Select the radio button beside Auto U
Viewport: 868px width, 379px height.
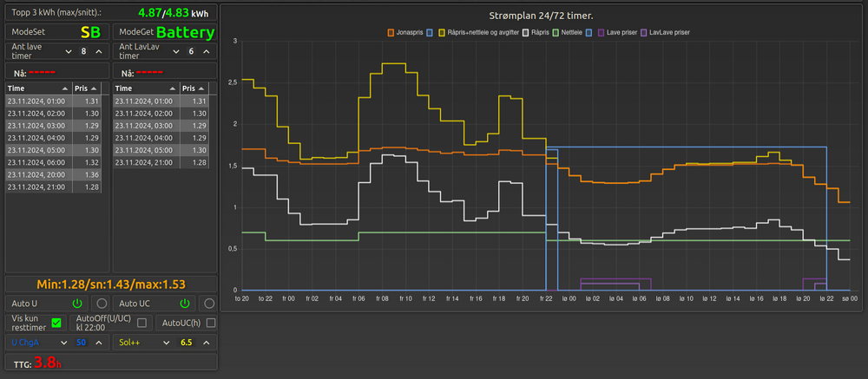pos(101,304)
